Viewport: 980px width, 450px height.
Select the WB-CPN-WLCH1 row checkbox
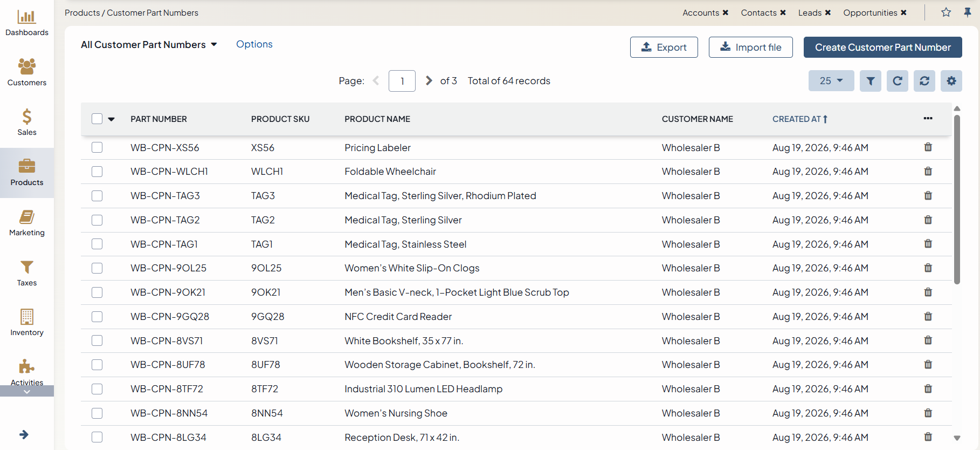(x=97, y=172)
